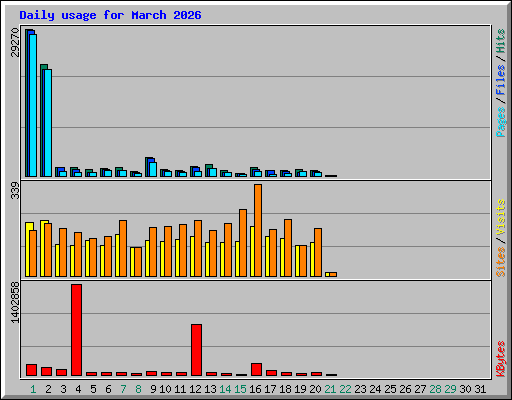Click the green day 7 x-axis label
Image resolution: width=512 pixels, height=400 pixels.
[x=123, y=389]
